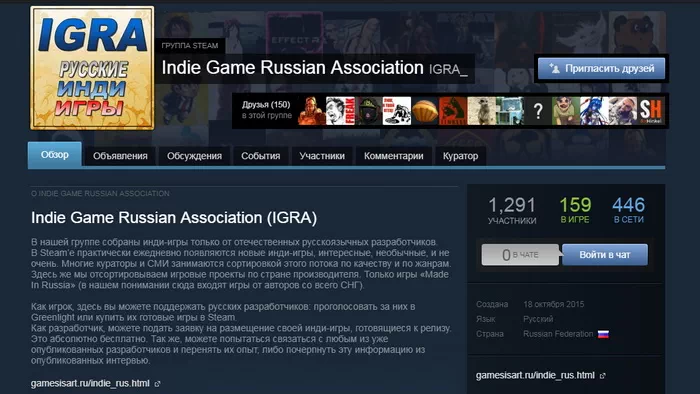Click the Russian Federation country text
Screen dimensions: 700x394
point(558,334)
